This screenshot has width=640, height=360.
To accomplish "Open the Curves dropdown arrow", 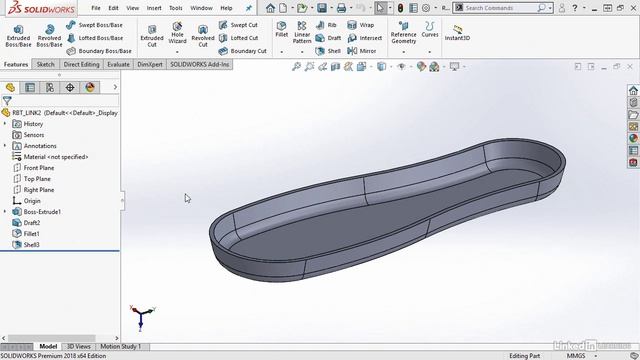I will [430, 52].
